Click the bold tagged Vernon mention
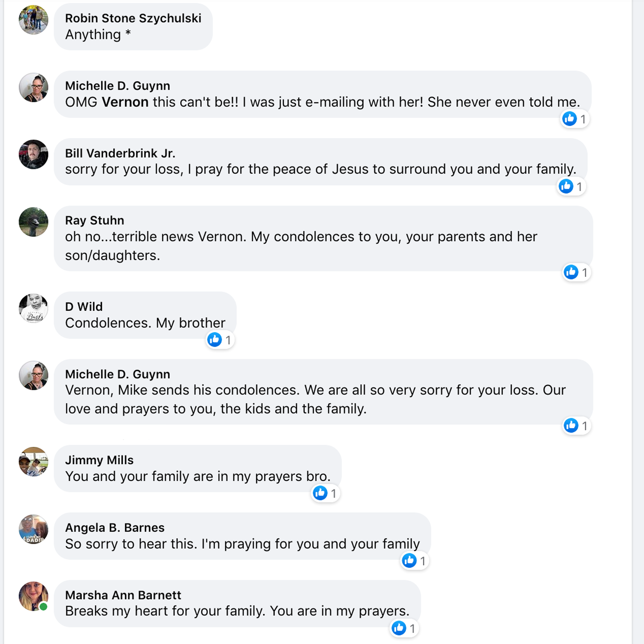The width and height of the screenshot is (644, 644). coord(125,102)
